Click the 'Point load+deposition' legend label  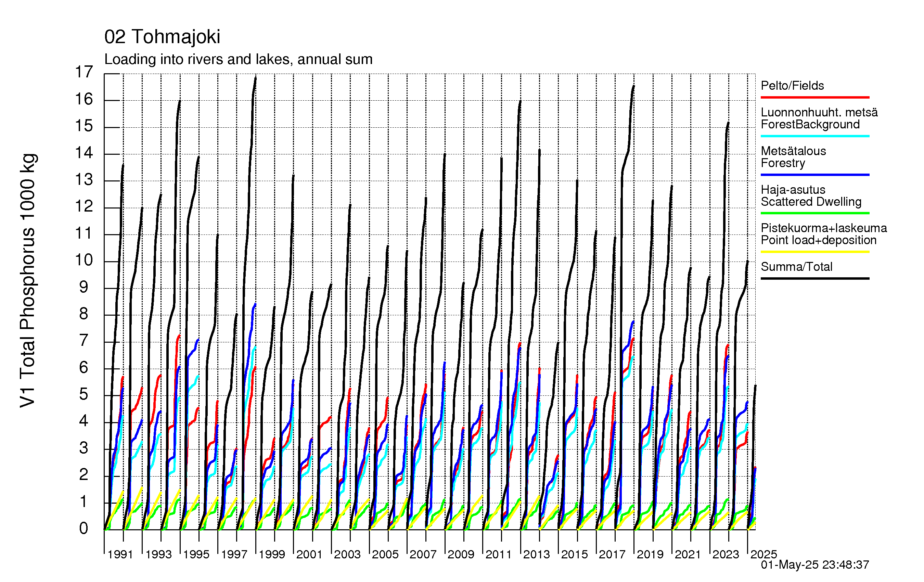click(x=819, y=240)
